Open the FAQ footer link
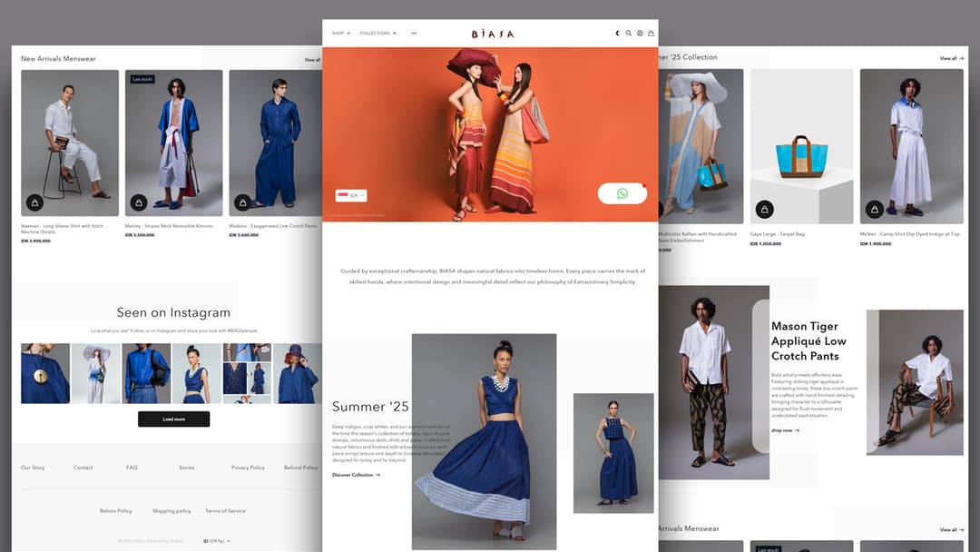 point(132,468)
